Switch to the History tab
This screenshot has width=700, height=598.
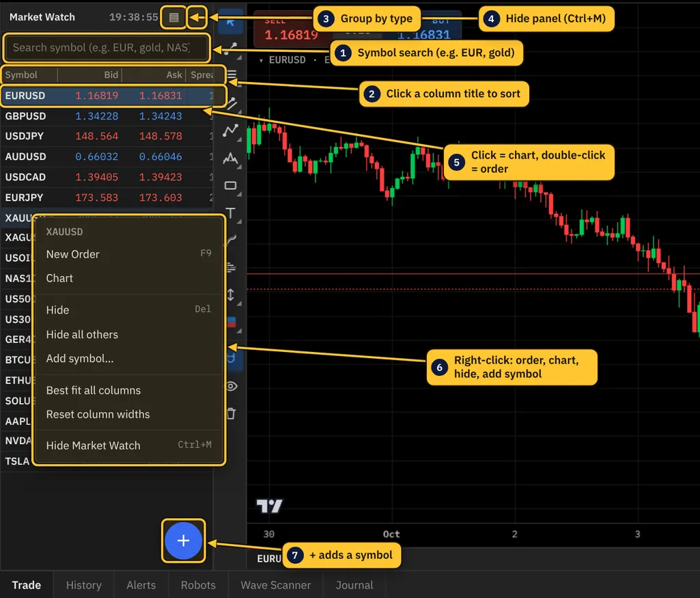click(84, 585)
